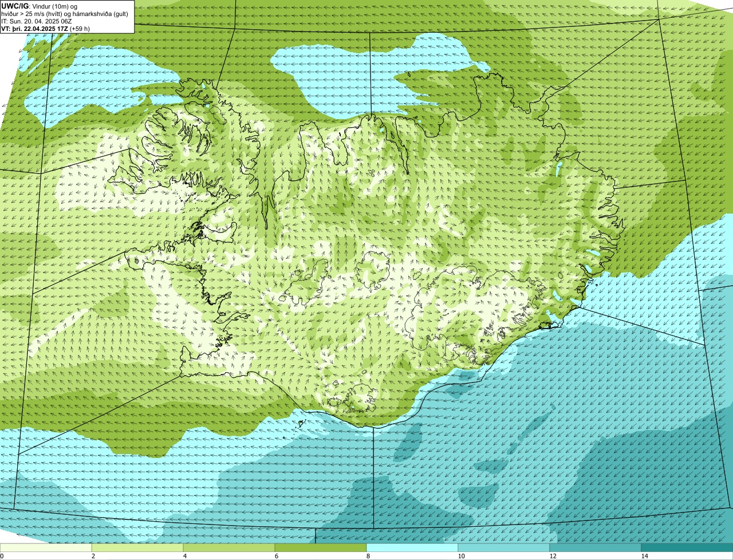Click the '2' label on the color scale
This screenshot has height=560, width=733.
[93, 556]
